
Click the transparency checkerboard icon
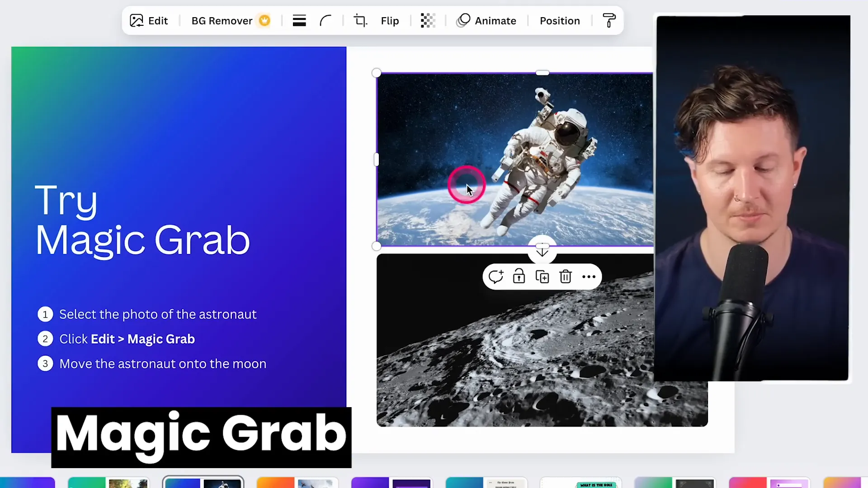(428, 21)
